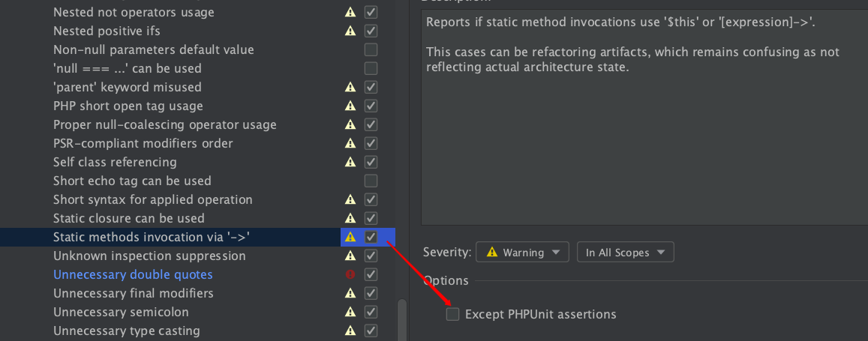Select PSR-compliant modifiers order inspection

point(143,143)
